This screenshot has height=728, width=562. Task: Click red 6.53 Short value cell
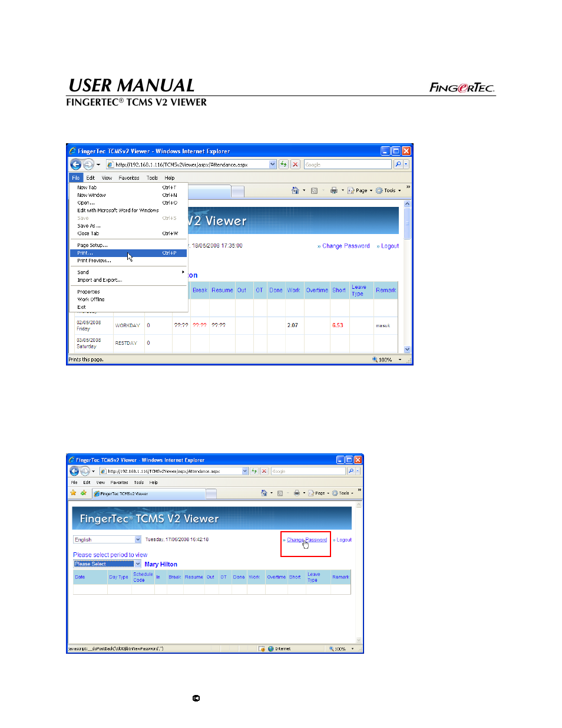(x=338, y=325)
